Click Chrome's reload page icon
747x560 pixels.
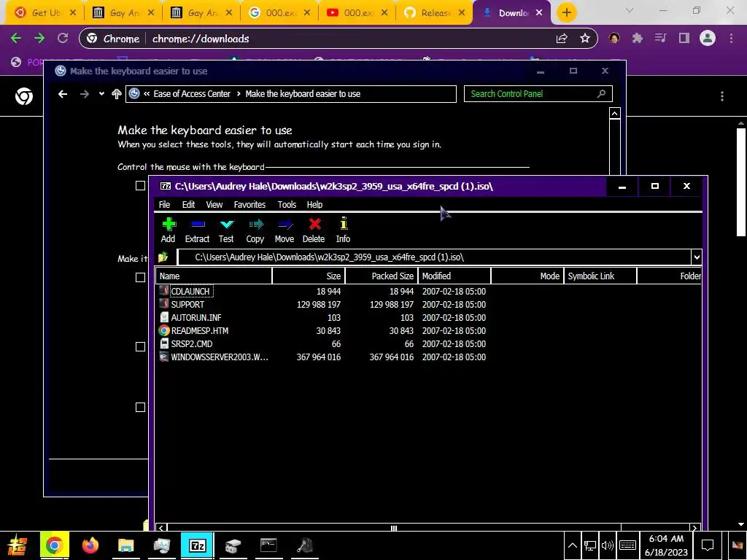click(x=63, y=39)
